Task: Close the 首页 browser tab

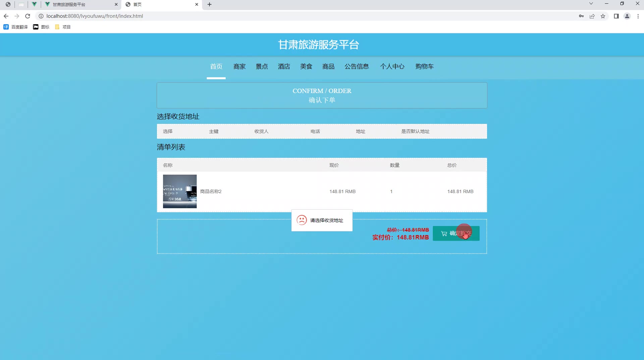Action: pos(197,4)
